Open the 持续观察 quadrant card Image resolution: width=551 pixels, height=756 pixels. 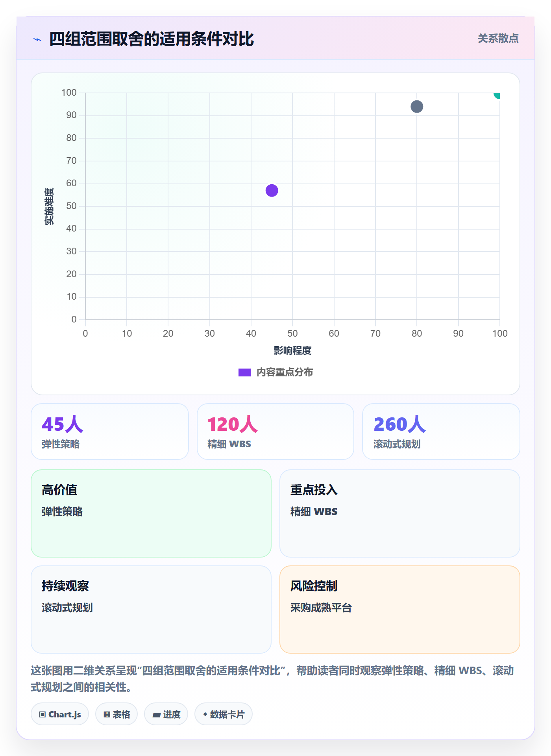(x=151, y=610)
